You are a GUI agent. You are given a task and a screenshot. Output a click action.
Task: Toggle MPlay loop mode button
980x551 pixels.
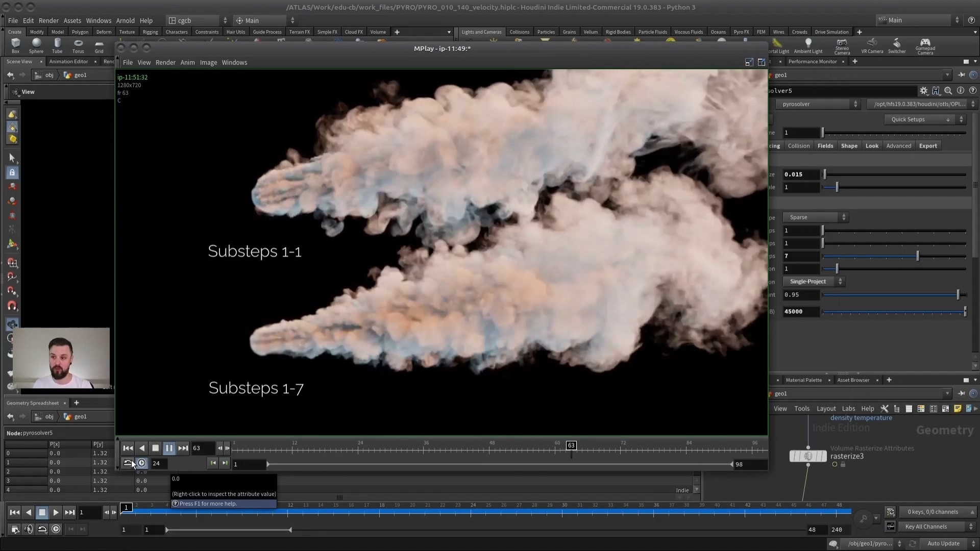pyautogui.click(x=128, y=463)
